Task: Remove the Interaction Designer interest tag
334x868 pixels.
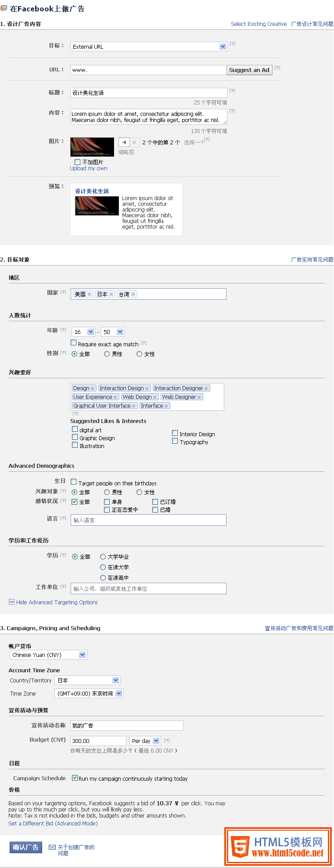Action: (x=206, y=388)
